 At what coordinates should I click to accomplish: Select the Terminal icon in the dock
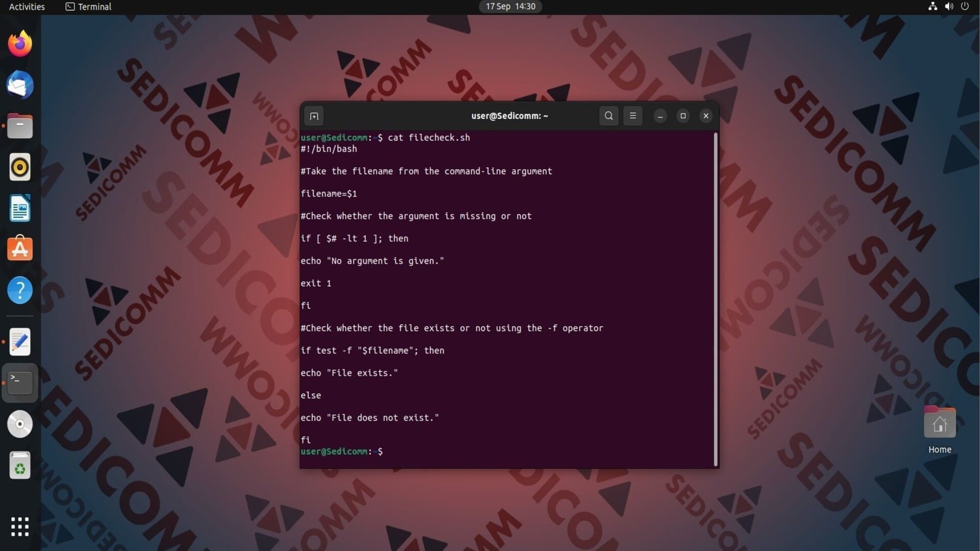point(20,383)
